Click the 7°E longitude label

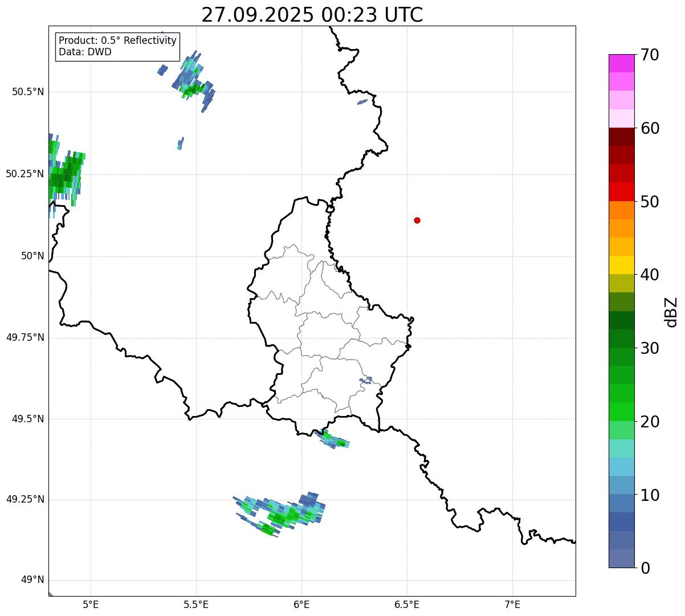click(513, 605)
